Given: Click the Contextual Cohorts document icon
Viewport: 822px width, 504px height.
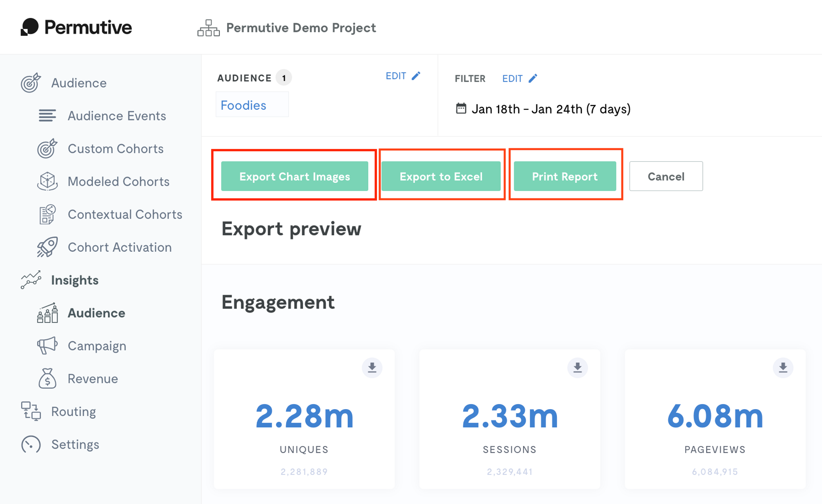Looking at the screenshot, I should click(47, 214).
